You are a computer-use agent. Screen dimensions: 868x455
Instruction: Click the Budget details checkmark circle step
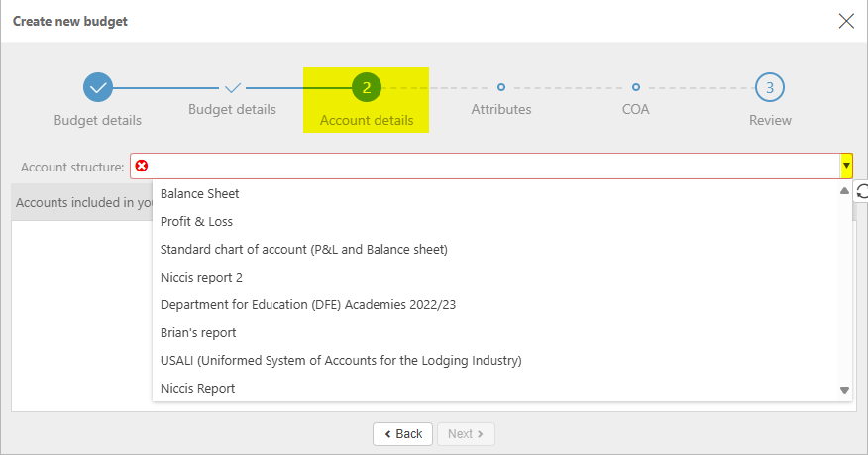[x=98, y=88]
